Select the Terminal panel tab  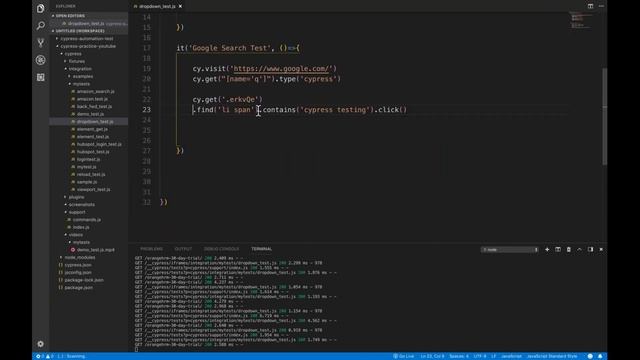pyautogui.click(x=262, y=249)
